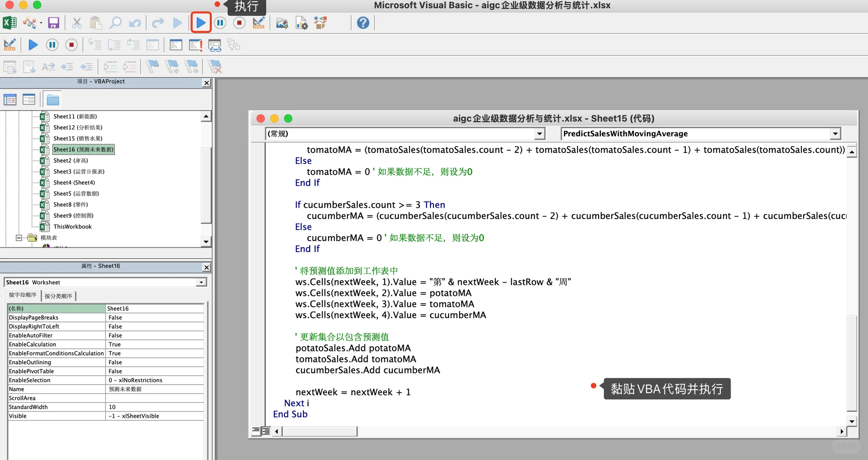Open the PredictSalesWithMovingAverage procedure dropdown
The width and height of the screenshot is (868, 460).
click(835, 134)
